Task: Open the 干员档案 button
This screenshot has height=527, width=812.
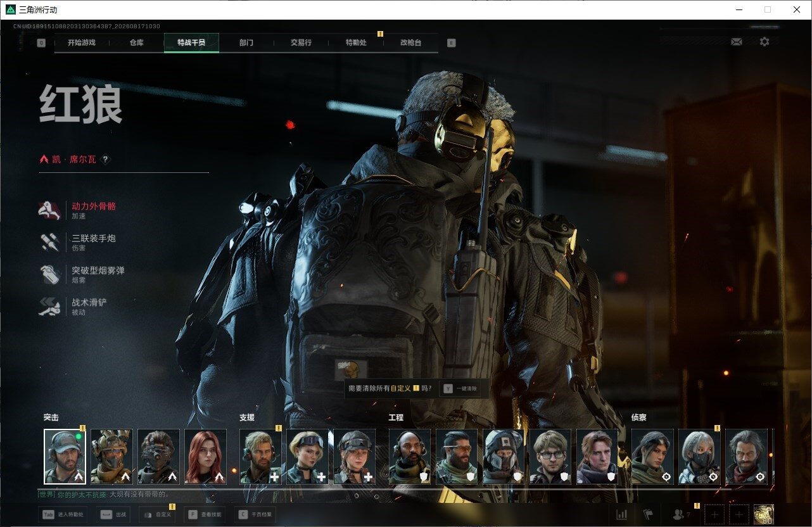Action: coord(255,515)
